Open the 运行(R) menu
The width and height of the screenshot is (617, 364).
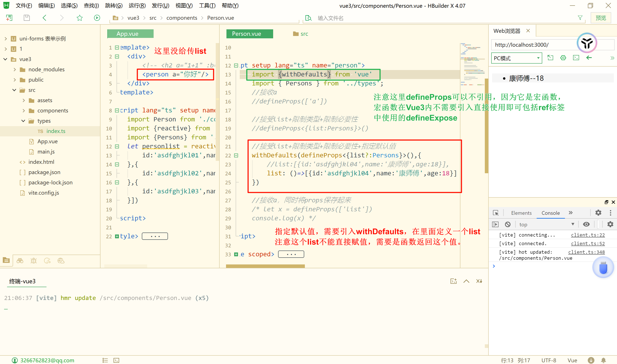tap(137, 5)
